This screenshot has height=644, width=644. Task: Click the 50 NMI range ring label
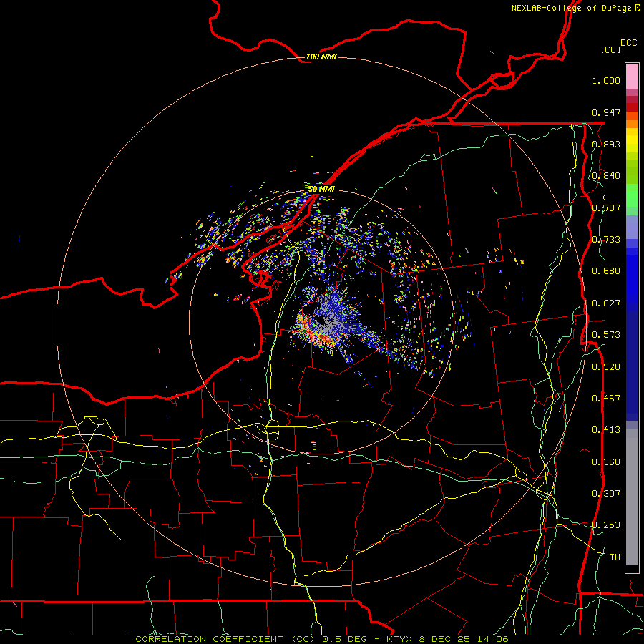[321, 189]
